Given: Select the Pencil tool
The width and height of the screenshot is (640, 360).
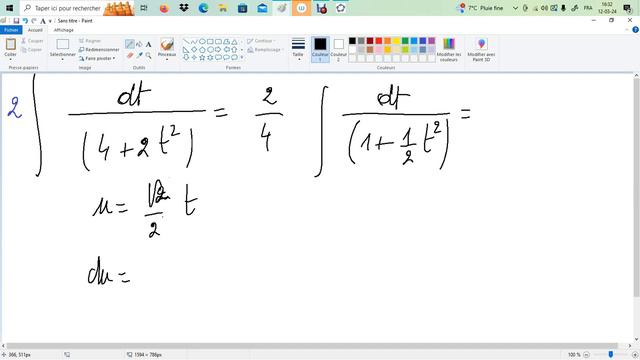Looking at the screenshot, I should click(x=130, y=44).
